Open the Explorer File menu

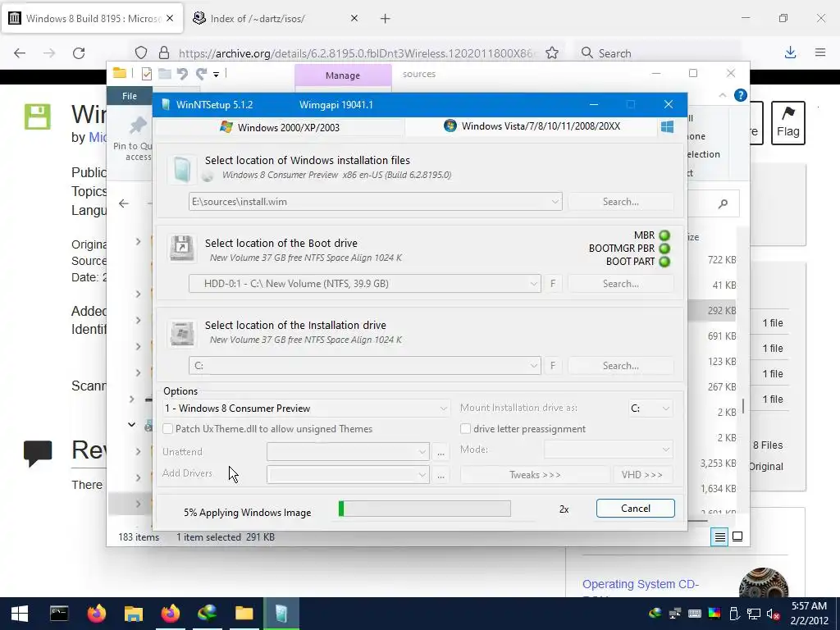click(x=130, y=96)
